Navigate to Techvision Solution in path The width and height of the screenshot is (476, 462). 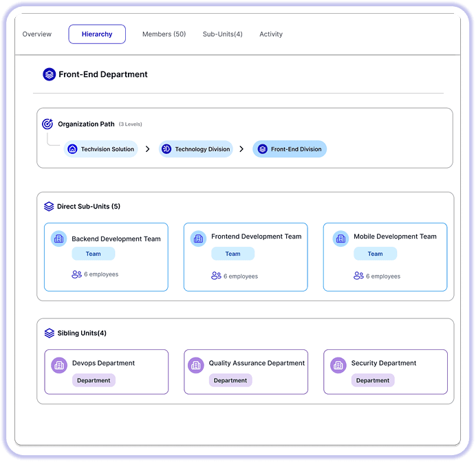pyautogui.click(x=101, y=149)
